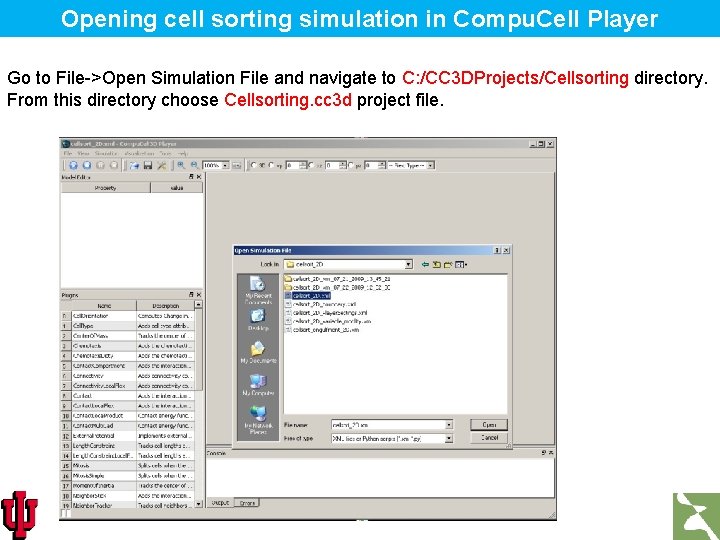
Task: Select the NeighborTracker plugin row
Action: click(x=128, y=505)
